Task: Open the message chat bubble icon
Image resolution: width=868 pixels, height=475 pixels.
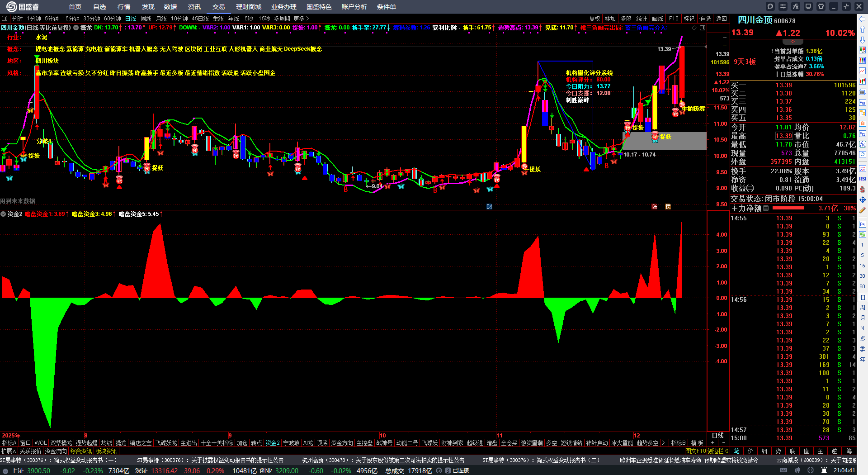Action: pyautogui.click(x=770, y=6)
